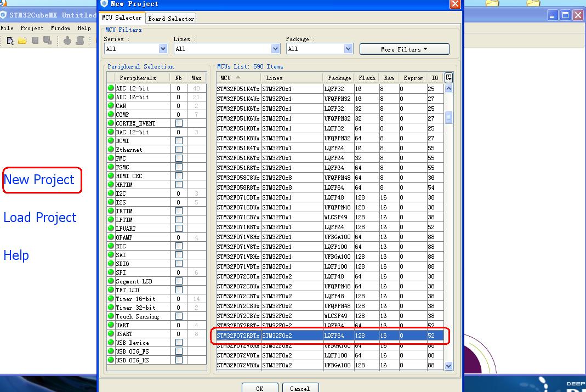
Task: Select the STM32F051K4Tx row
Action: [x=330, y=89]
